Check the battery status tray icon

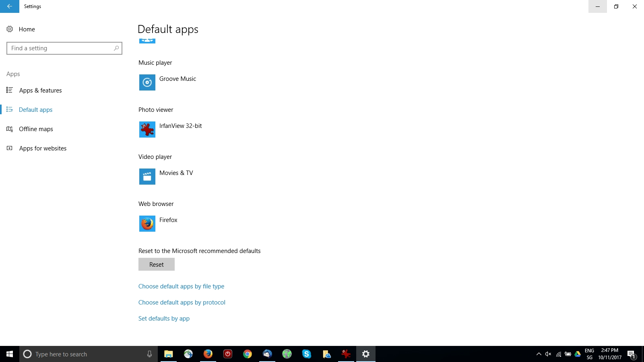(x=568, y=354)
